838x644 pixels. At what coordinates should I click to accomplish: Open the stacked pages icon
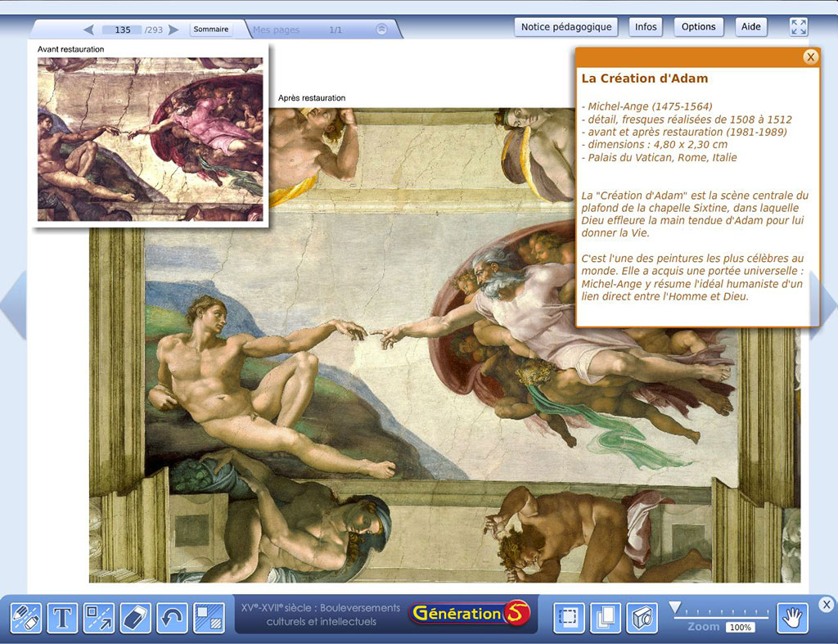[606, 618]
